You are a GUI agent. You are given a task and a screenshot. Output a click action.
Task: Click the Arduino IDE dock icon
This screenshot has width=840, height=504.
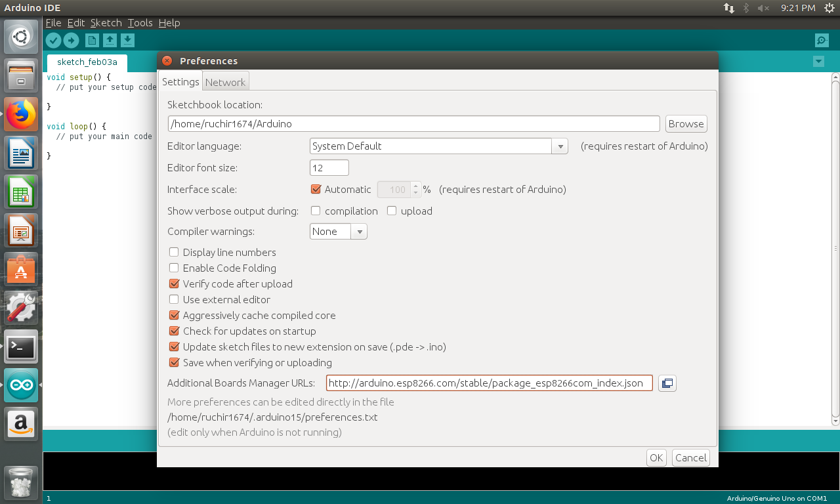(x=22, y=385)
